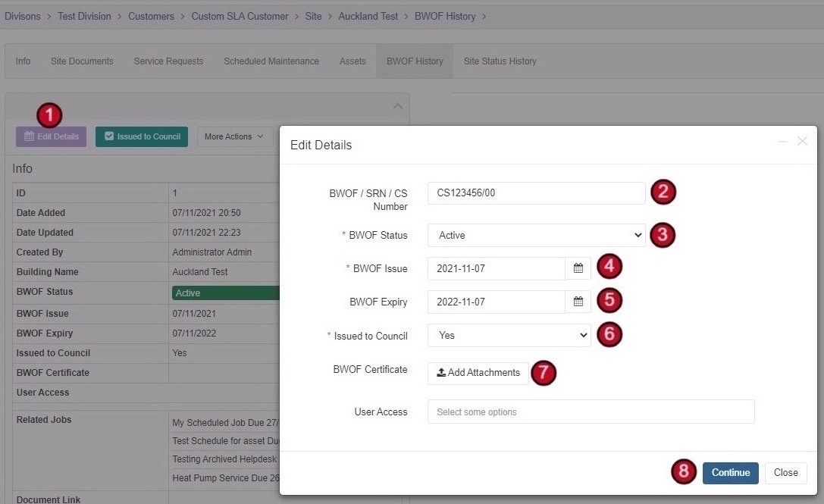Click the BWOF Expiry date field
This screenshot has height=504, width=824.
coord(497,302)
